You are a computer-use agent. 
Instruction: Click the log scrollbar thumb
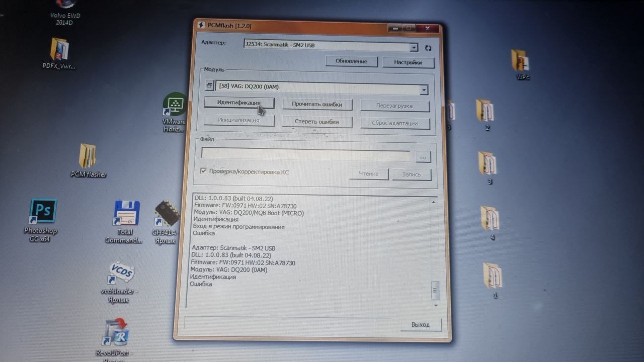point(435,290)
